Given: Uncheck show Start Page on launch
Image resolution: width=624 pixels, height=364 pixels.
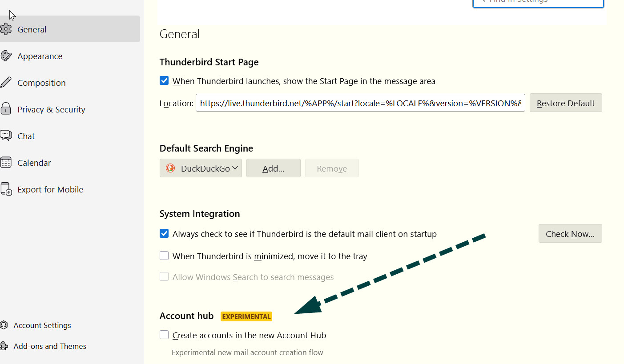Looking at the screenshot, I should coord(164,81).
